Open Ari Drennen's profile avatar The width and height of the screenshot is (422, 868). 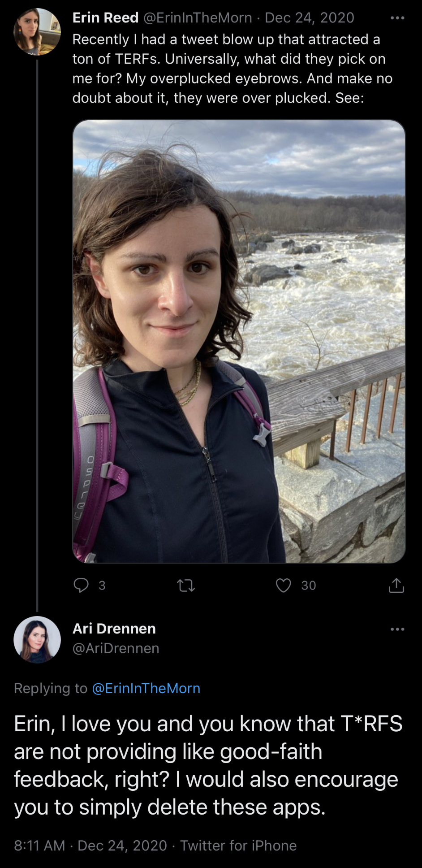(37, 639)
